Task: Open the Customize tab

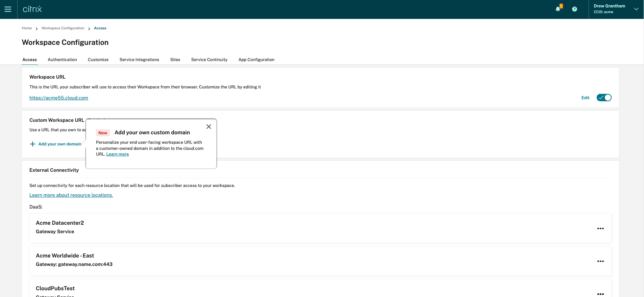Action: tap(98, 60)
